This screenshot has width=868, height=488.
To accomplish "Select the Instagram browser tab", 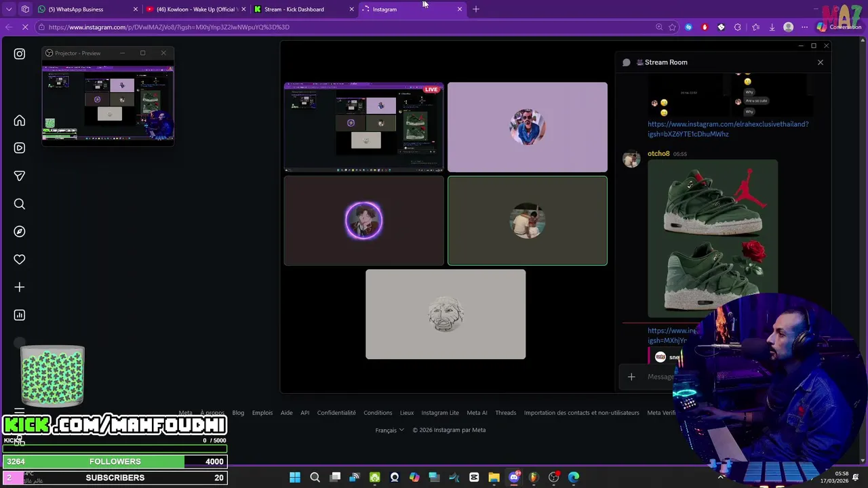I will 412,9.
